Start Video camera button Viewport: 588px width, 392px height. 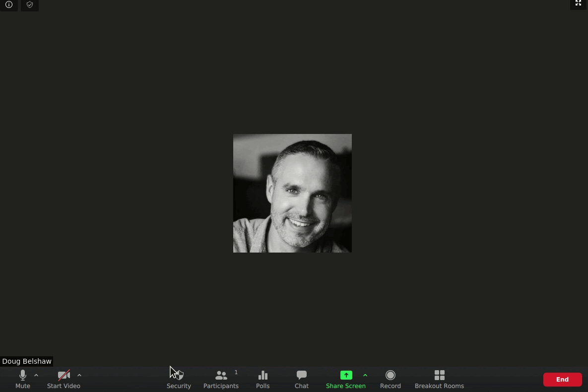64,379
